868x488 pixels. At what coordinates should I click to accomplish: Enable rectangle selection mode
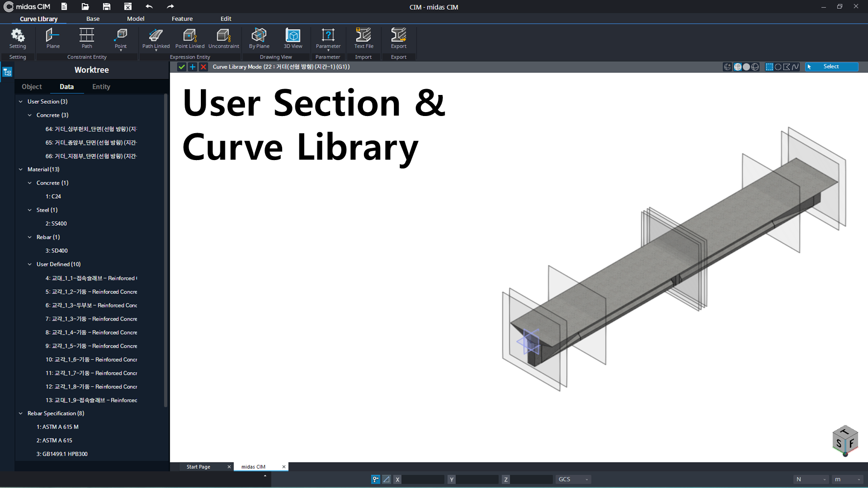[x=770, y=67]
